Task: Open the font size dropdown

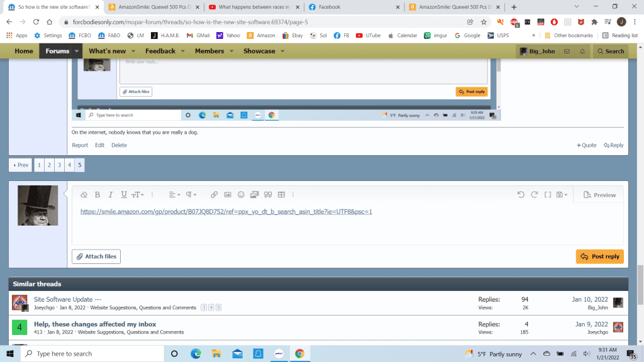Action: (x=138, y=195)
